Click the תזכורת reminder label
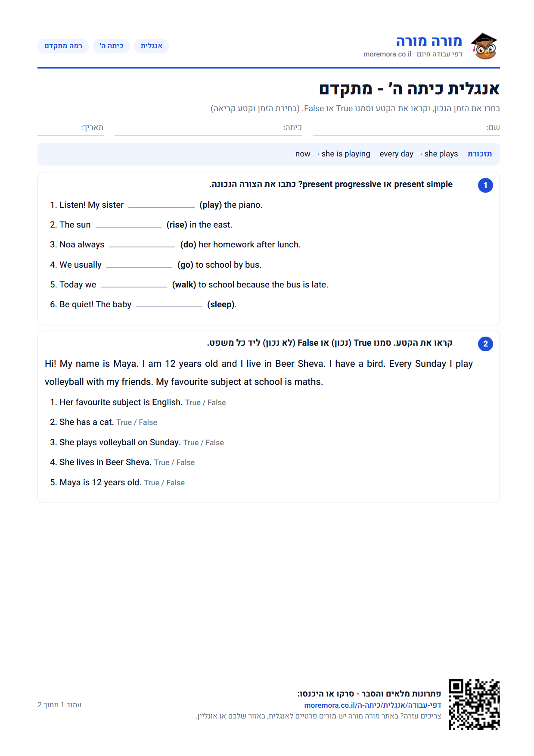The image size is (534, 756). (480, 154)
